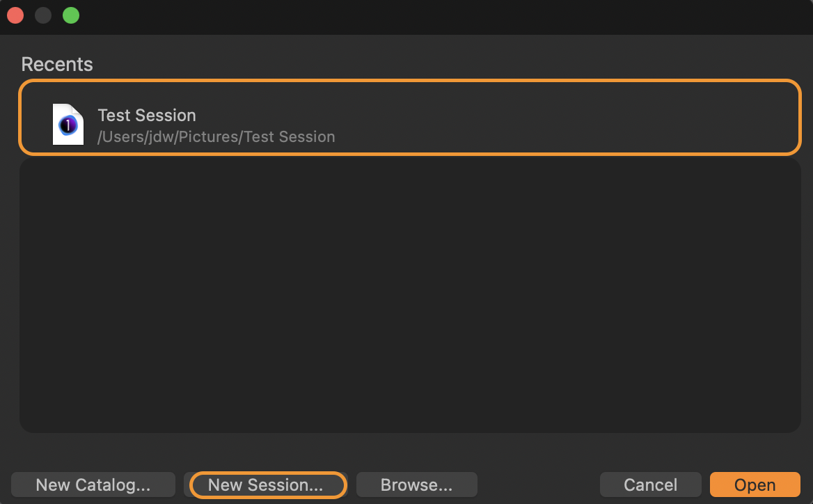The width and height of the screenshot is (813, 504).
Task: Select the Test Session title text
Action: point(147,115)
